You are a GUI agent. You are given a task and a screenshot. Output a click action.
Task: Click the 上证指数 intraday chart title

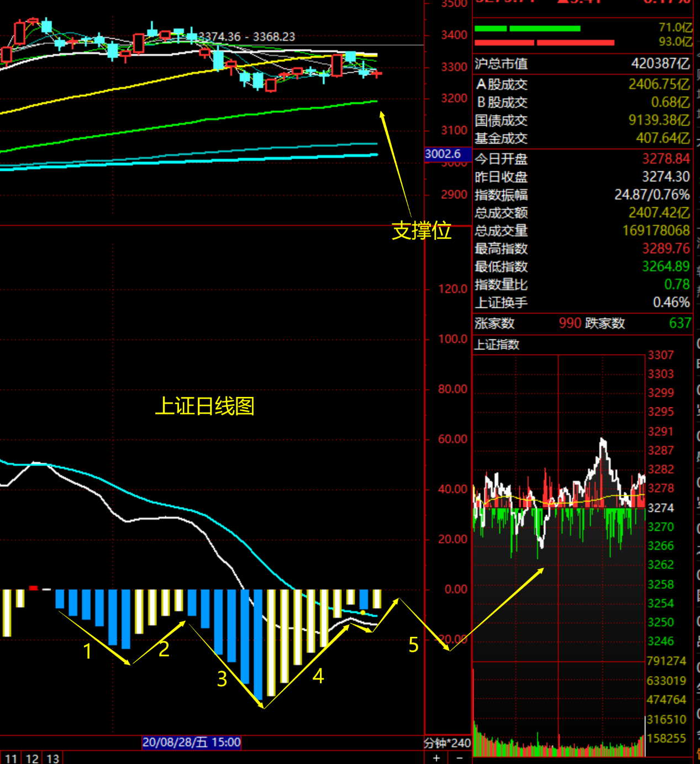[497, 345]
